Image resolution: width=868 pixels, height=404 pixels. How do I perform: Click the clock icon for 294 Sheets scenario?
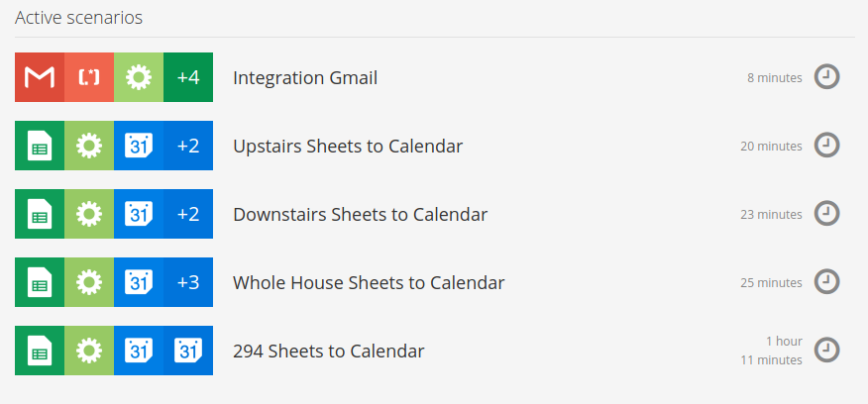[826, 351]
